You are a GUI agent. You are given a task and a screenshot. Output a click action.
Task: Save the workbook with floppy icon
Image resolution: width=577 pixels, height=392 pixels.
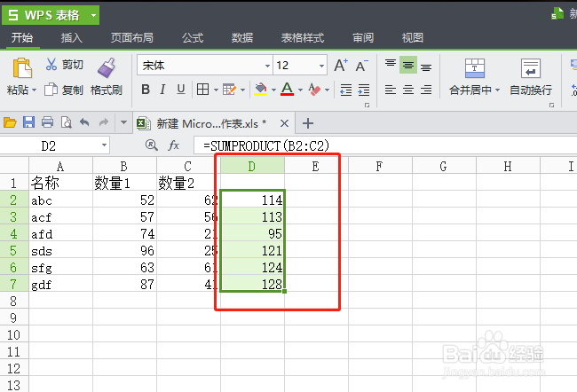pyautogui.click(x=28, y=122)
